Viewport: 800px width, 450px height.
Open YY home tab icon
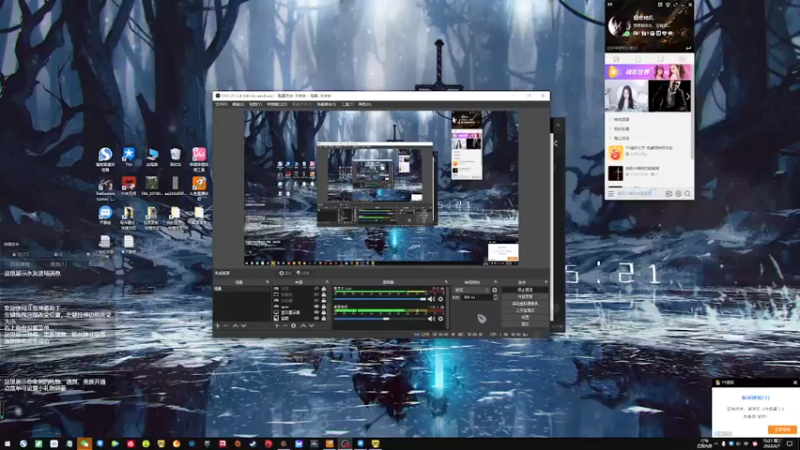(616, 59)
